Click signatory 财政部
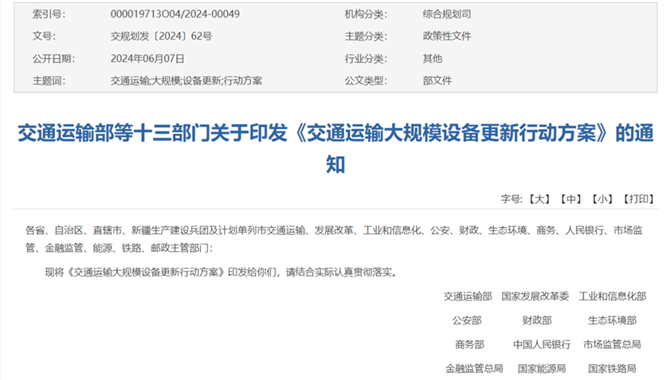The image size is (670, 380). (x=537, y=320)
